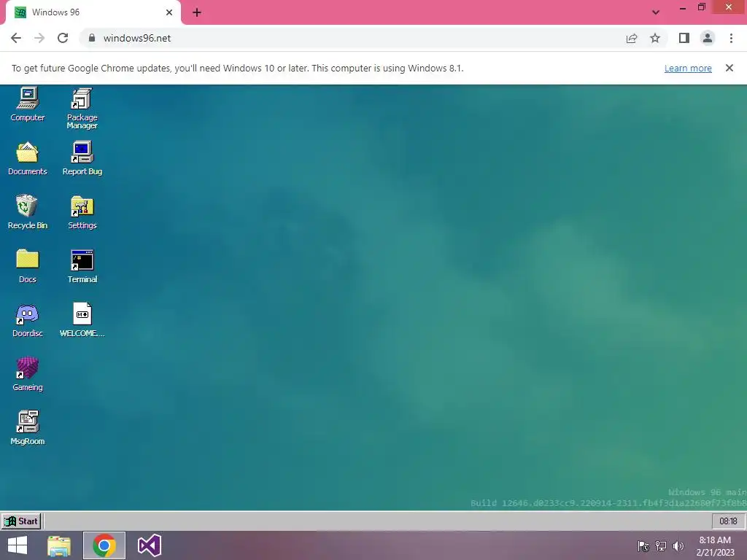Open the Gameing shortcut icon
This screenshot has height=560, width=747.
[x=27, y=374]
